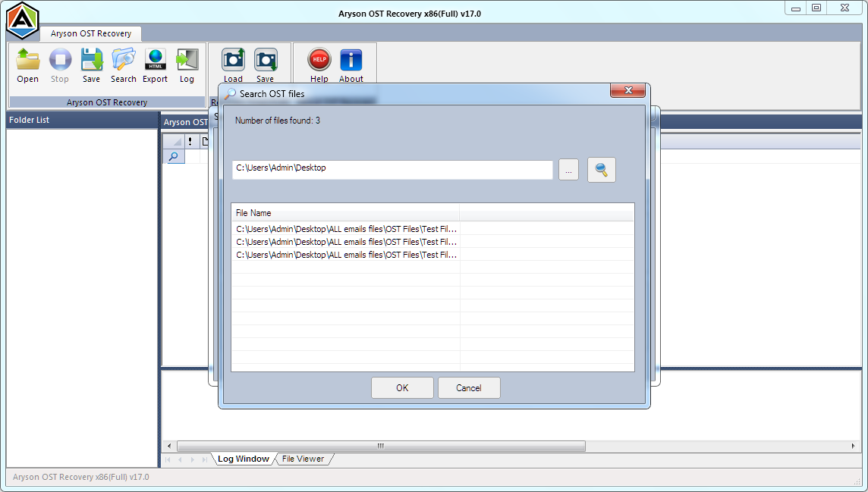Maximize the Aryson OST Recovery window

click(816, 8)
